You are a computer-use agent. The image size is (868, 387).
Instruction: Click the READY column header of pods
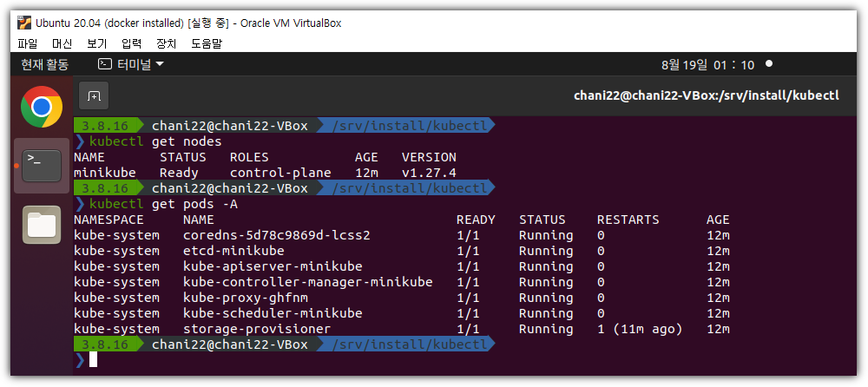coord(476,220)
